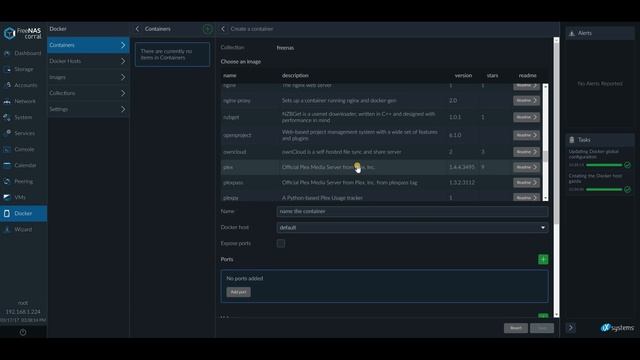Open the Docker host dropdown
This screenshot has width=640, height=360.
point(412,227)
